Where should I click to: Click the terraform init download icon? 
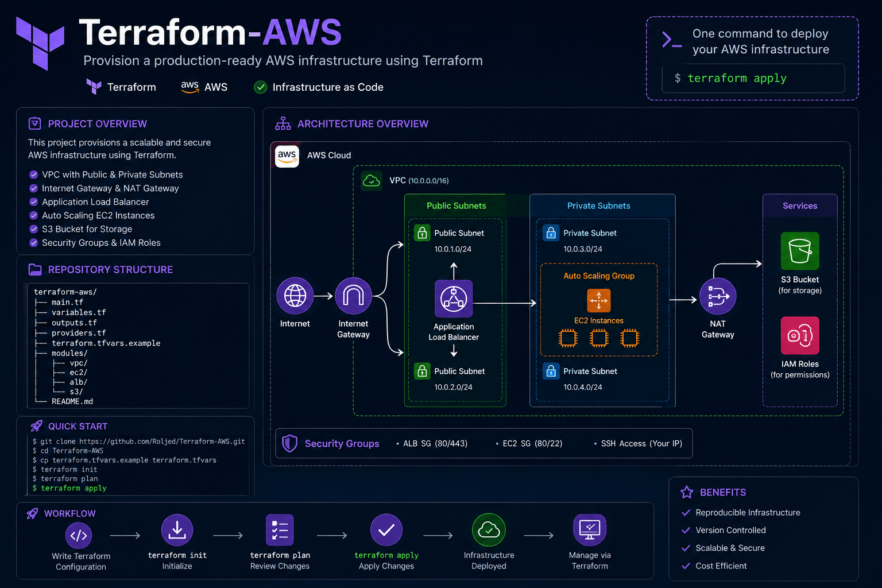tap(177, 530)
